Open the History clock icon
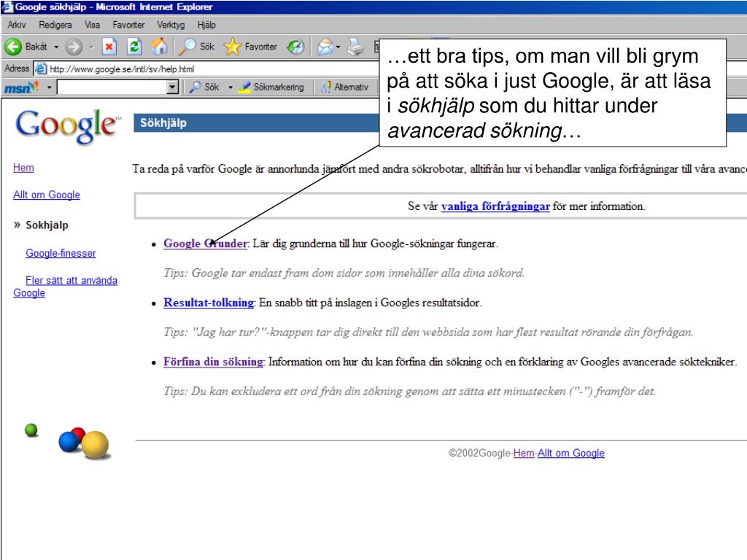The width and height of the screenshot is (747, 560). 296,47
